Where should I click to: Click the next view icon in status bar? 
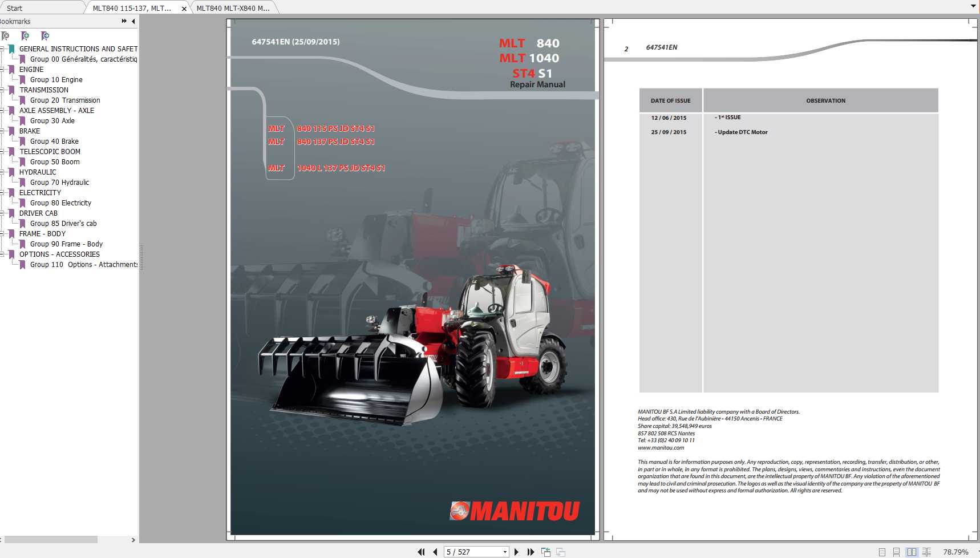coord(561,552)
